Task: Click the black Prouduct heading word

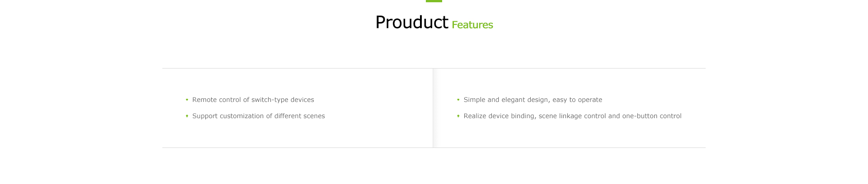Action: pyautogui.click(x=412, y=22)
